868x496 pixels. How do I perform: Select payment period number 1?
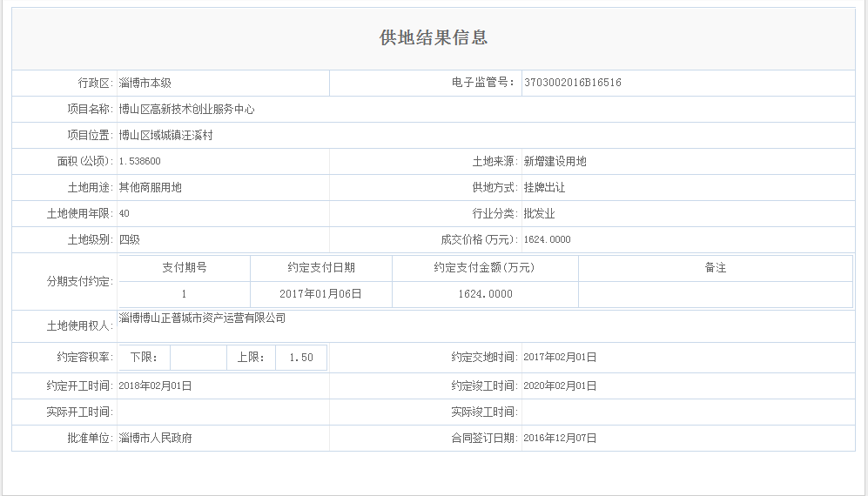point(184,294)
